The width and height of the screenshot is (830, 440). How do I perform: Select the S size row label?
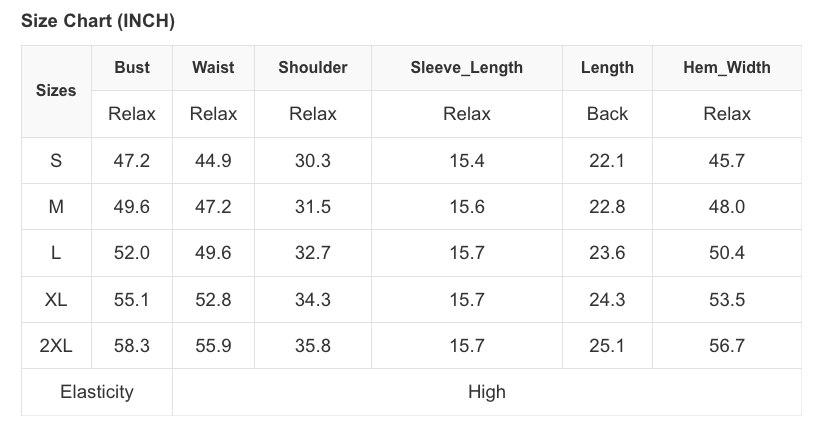(56, 161)
